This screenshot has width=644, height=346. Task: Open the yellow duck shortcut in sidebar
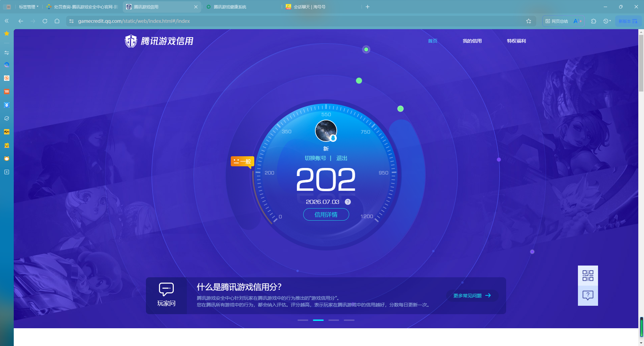tap(7, 145)
